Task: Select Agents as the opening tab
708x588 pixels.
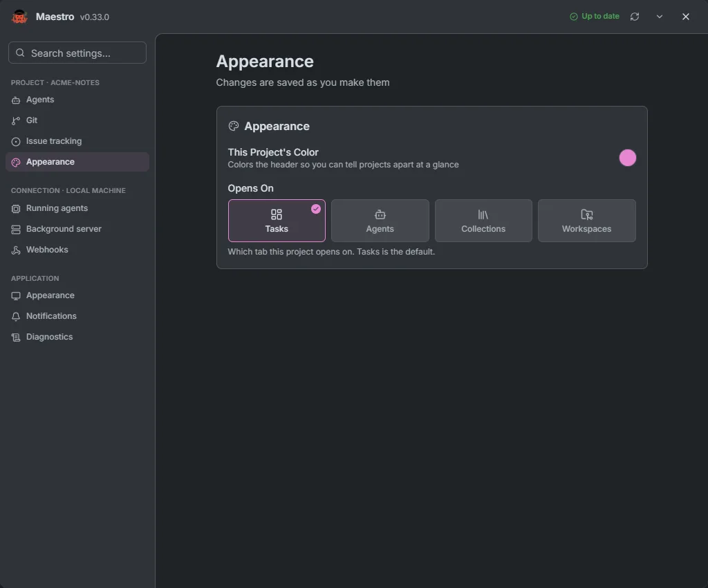Action: [380, 221]
